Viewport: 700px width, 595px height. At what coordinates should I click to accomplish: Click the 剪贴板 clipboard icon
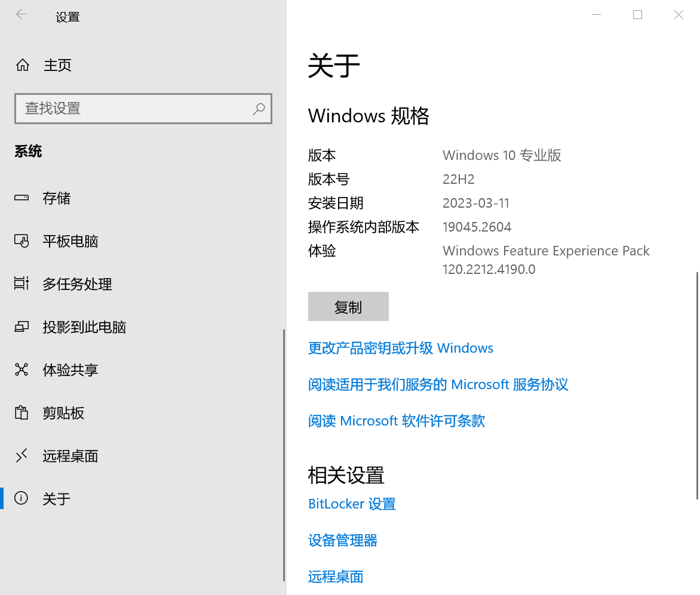[22, 412]
